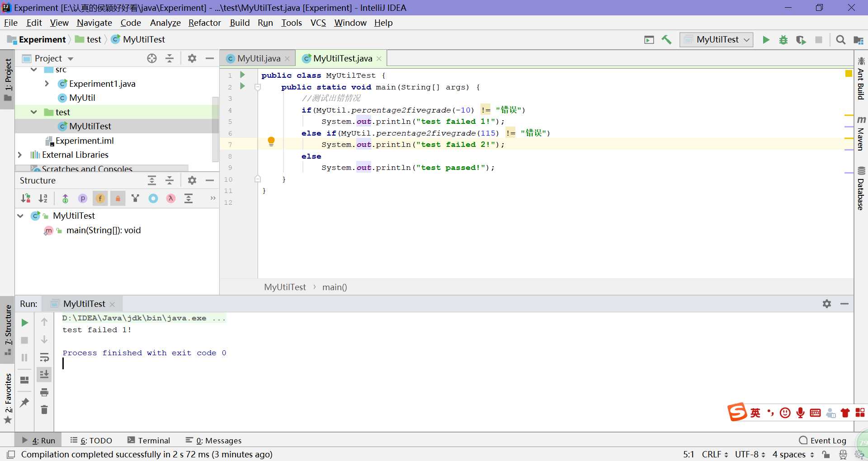Change line separator CRLF in status bar

point(715,454)
